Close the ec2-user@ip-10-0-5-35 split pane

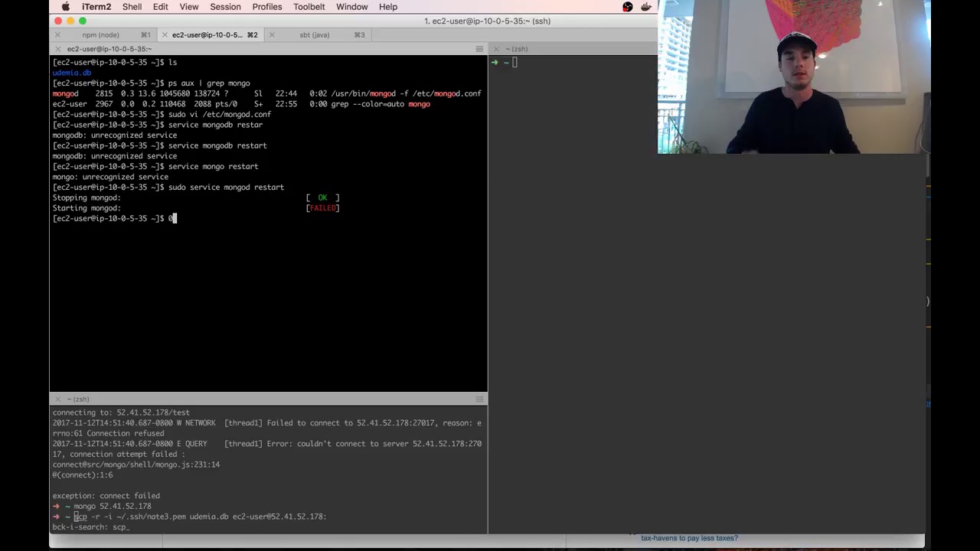[x=57, y=49]
